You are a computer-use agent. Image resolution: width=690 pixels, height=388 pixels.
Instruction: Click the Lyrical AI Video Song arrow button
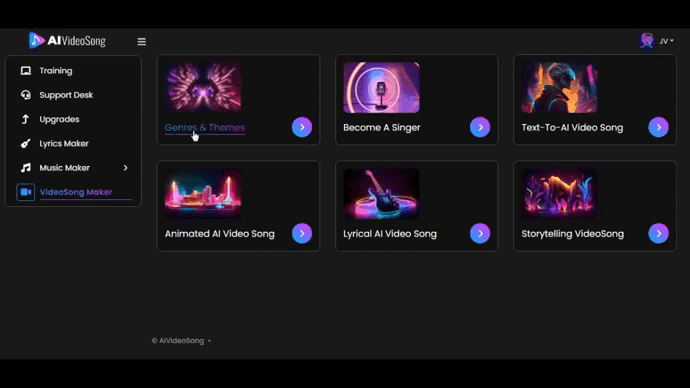tap(480, 233)
